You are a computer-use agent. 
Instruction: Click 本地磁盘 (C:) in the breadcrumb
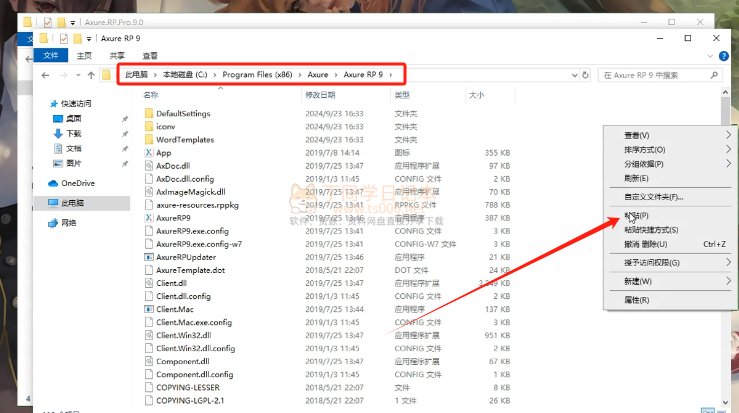185,74
